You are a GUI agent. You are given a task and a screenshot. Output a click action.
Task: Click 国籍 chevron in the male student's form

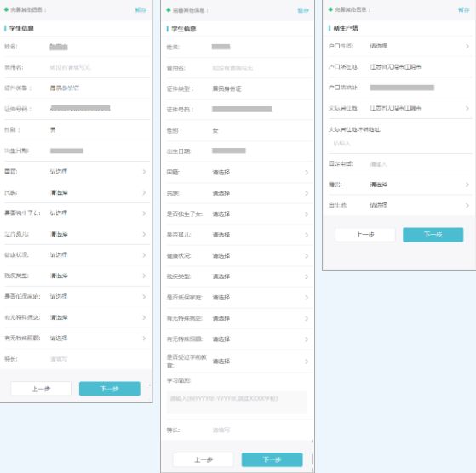144,172
